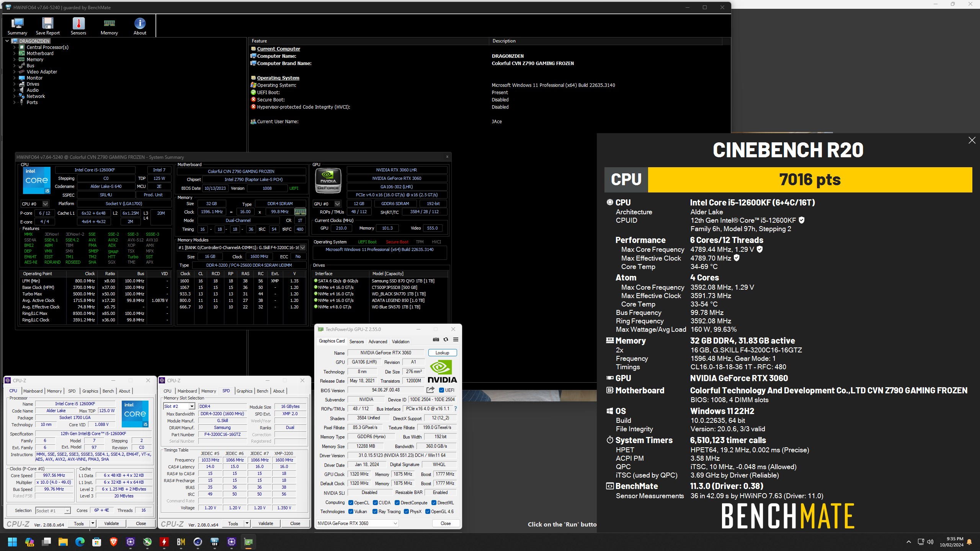Open the CPU #0 selector dropdown

tap(45, 204)
